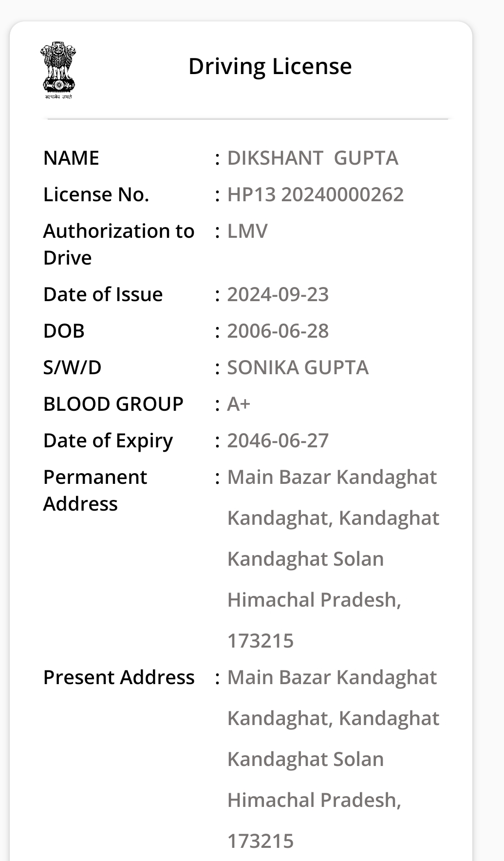Click the DOB label

[64, 331]
